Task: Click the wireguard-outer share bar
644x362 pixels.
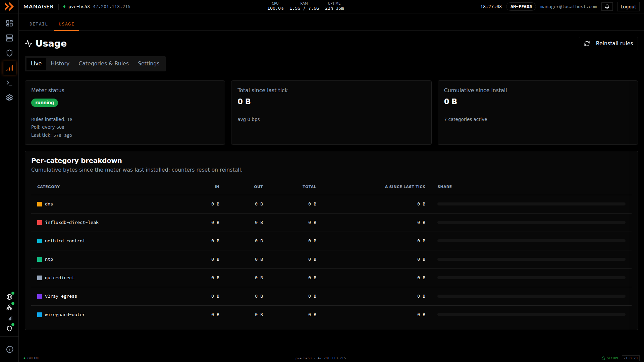Action: [531, 315]
